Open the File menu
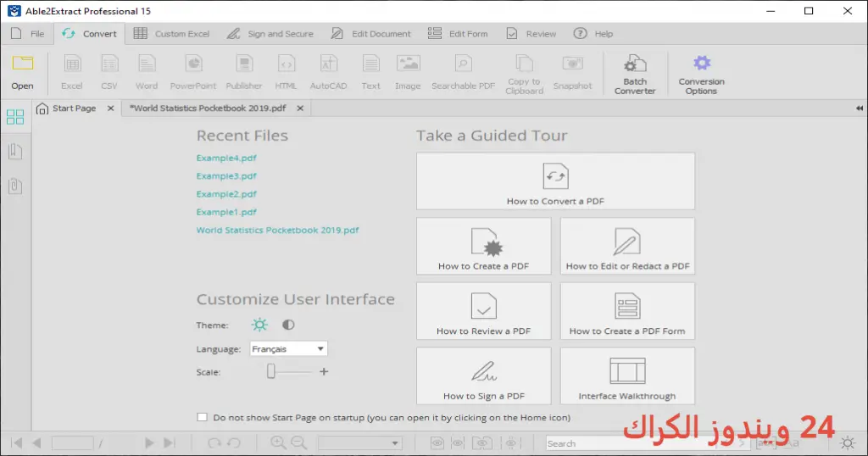 (28, 34)
